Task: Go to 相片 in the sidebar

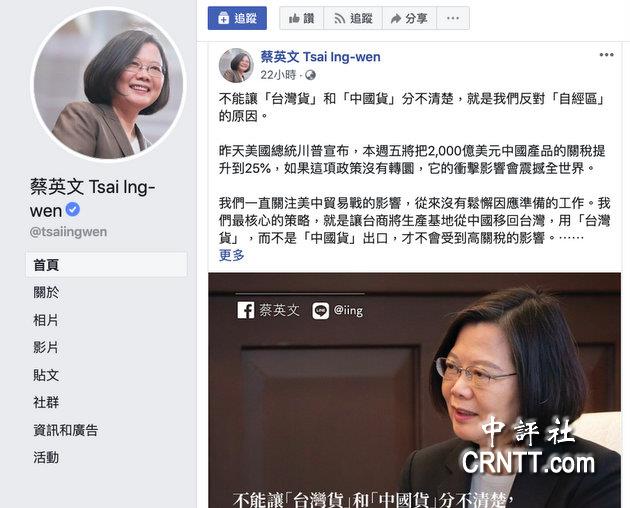Action: tap(46, 320)
